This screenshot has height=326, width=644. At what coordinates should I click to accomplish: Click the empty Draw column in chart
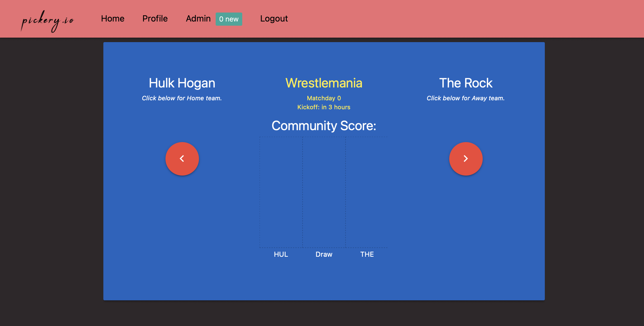click(324, 192)
